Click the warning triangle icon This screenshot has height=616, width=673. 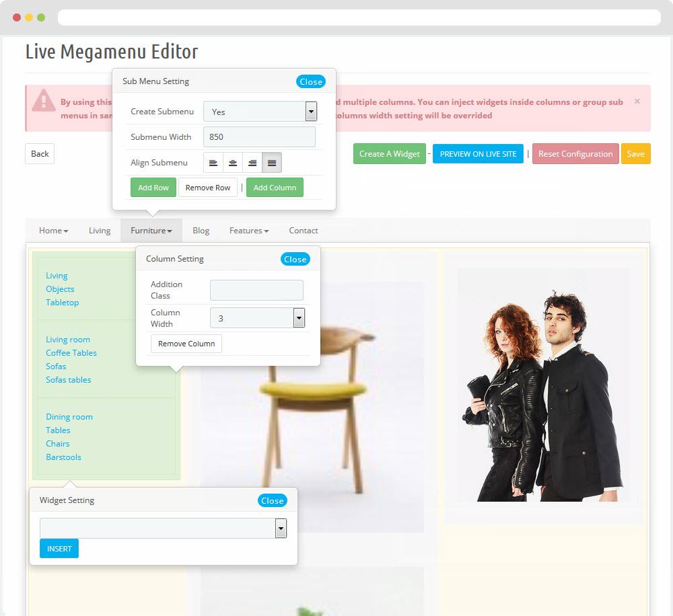point(44,102)
